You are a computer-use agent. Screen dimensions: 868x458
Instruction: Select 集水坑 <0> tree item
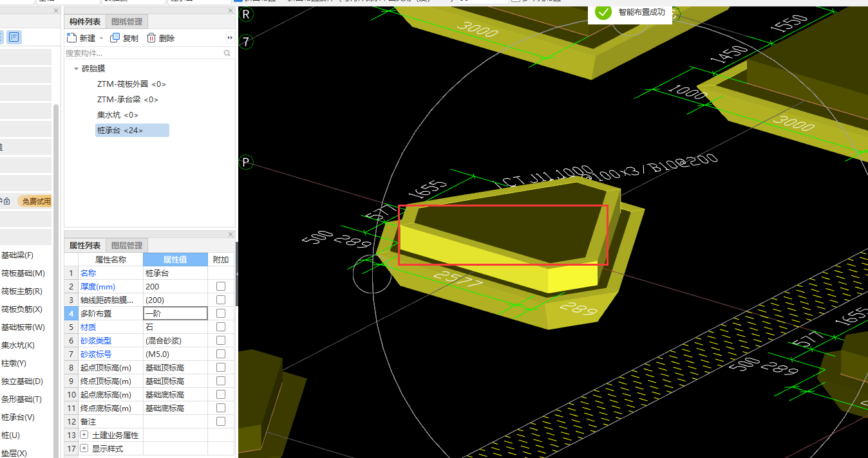click(x=118, y=114)
